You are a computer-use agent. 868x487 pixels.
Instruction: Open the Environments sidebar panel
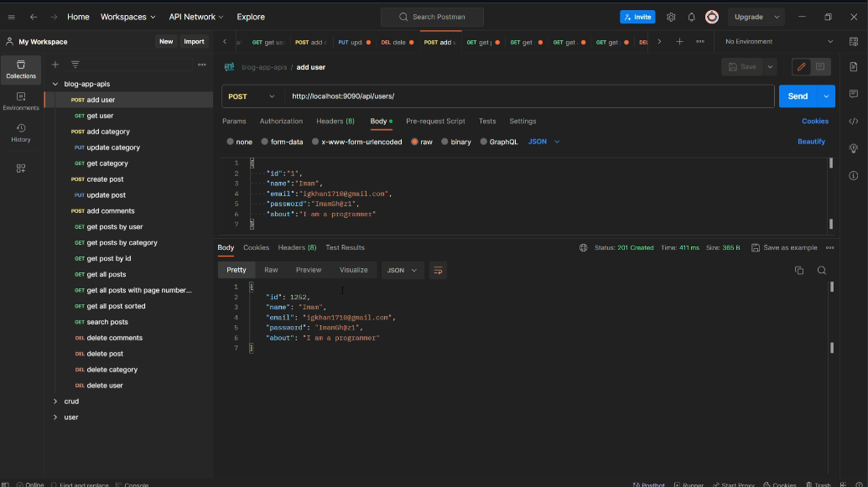[21, 101]
